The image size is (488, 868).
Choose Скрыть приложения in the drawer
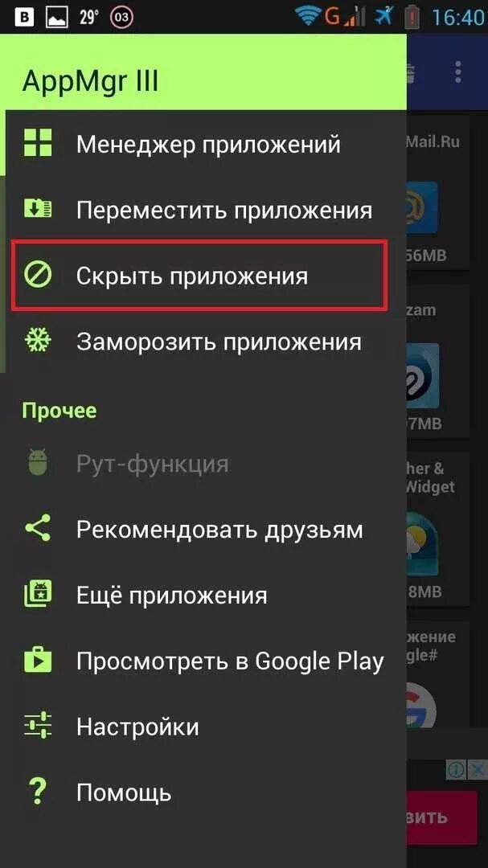point(199,275)
